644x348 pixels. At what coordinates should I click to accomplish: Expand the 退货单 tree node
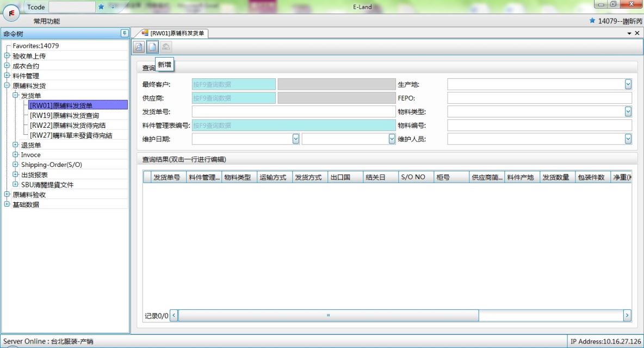[15, 145]
